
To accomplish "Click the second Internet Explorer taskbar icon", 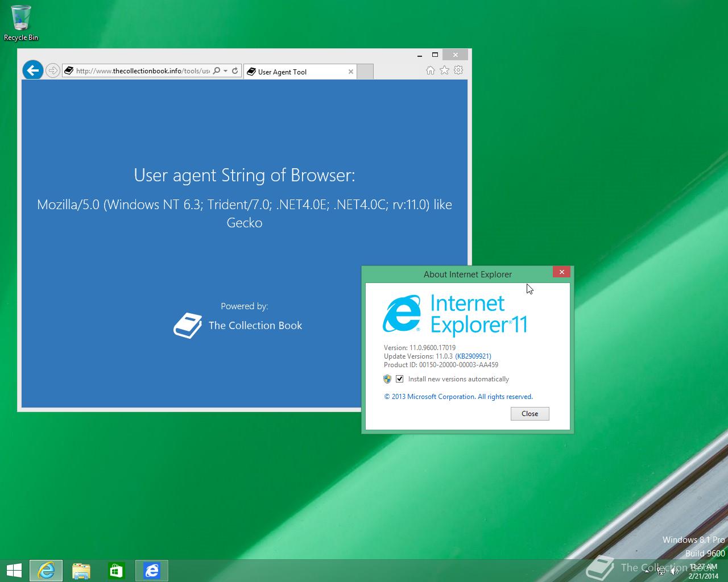I will point(152,571).
